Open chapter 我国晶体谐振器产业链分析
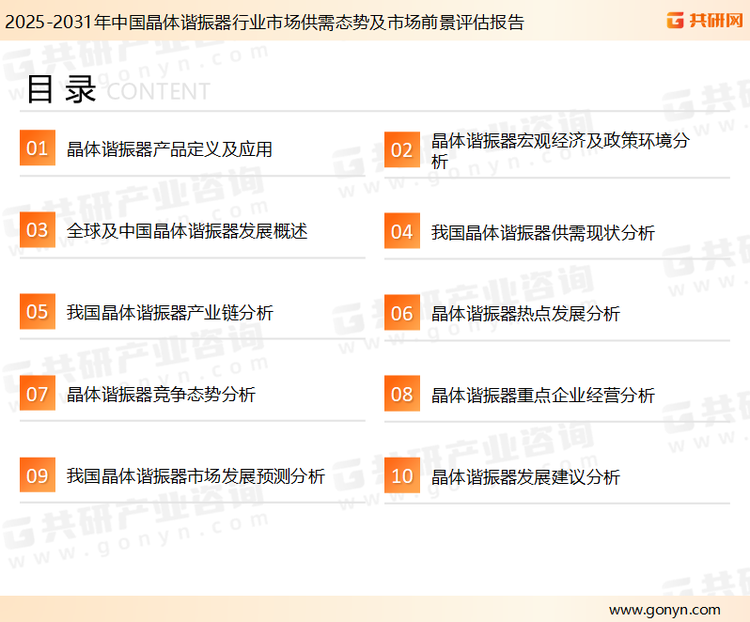 [170, 313]
